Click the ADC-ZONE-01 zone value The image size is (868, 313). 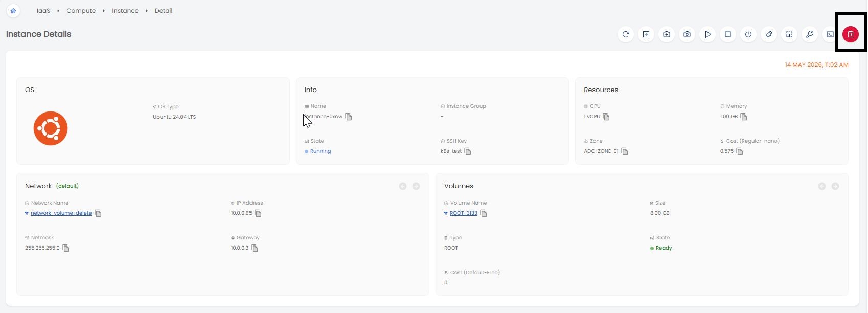(x=601, y=151)
